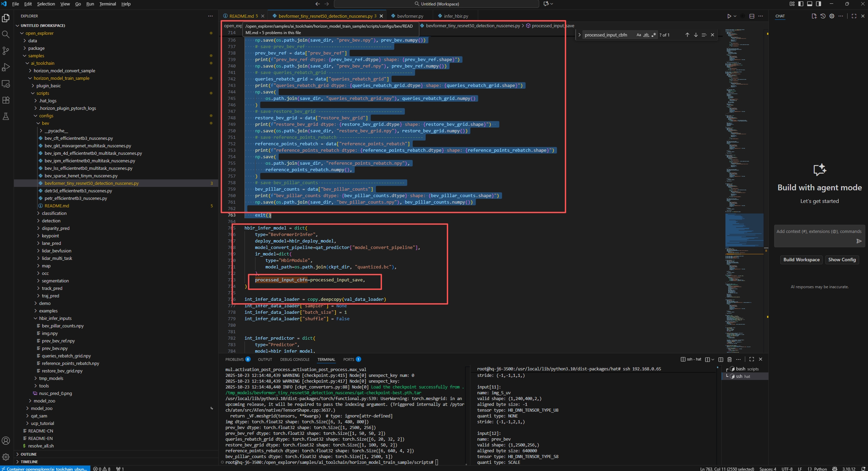
Task: Toggle Match Case in find widget
Action: [638, 35]
